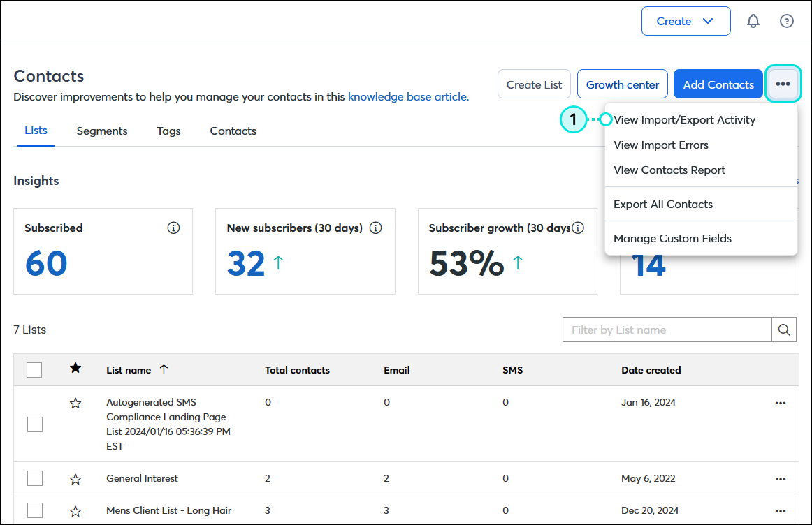This screenshot has height=525, width=812.
Task: Choose View Import Errors from menu
Action: pyautogui.click(x=661, y=145)
